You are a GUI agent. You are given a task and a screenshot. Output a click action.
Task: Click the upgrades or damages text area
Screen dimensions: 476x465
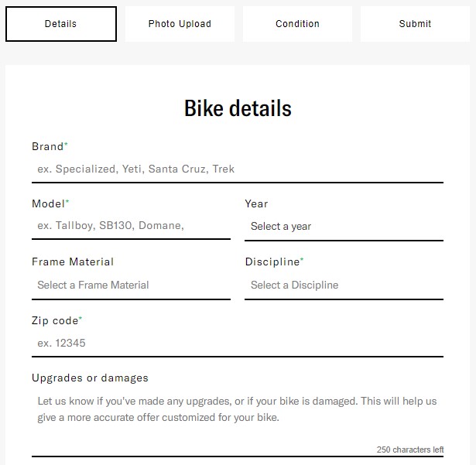click(237, 418)
